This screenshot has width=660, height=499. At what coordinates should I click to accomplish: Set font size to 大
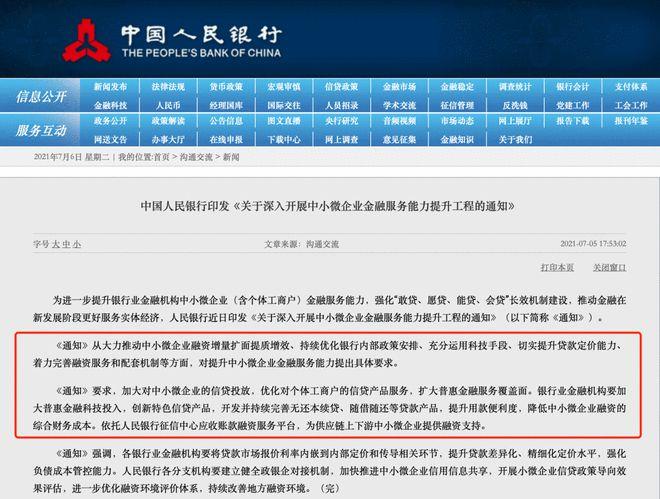click(x=56, y=244)
